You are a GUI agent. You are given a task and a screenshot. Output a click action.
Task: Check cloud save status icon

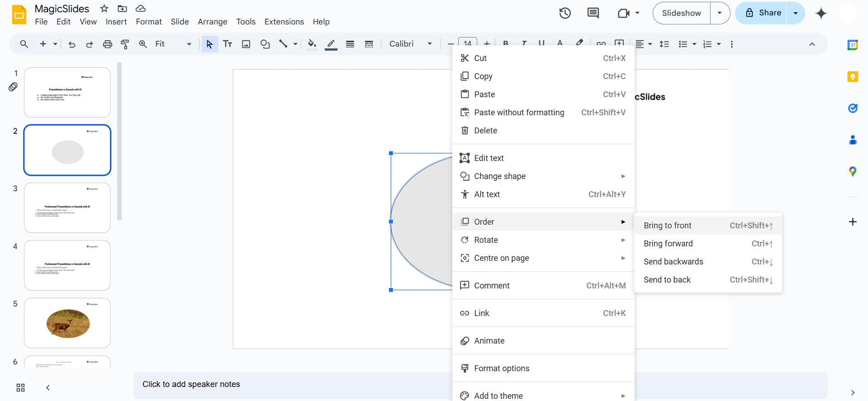(x=141, y=9)
